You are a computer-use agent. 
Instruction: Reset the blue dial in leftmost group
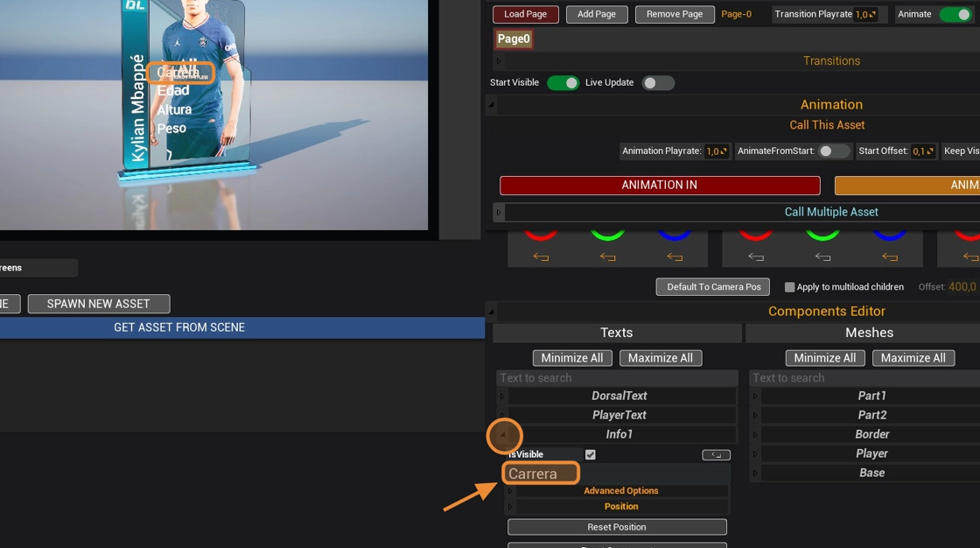[675, 257]
